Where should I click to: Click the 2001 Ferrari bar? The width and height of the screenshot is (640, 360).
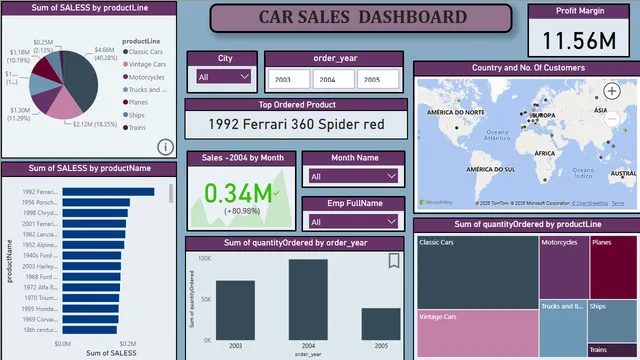click(94, 224)
